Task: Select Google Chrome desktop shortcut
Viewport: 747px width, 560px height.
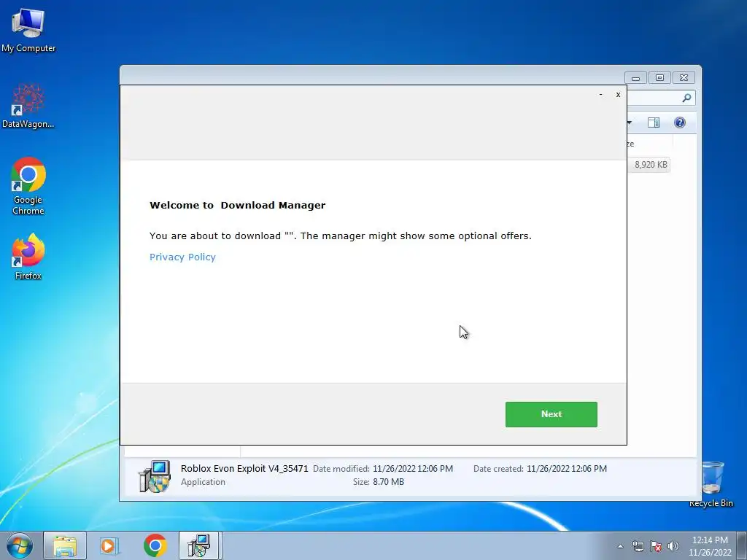Action: coord(28,186)
